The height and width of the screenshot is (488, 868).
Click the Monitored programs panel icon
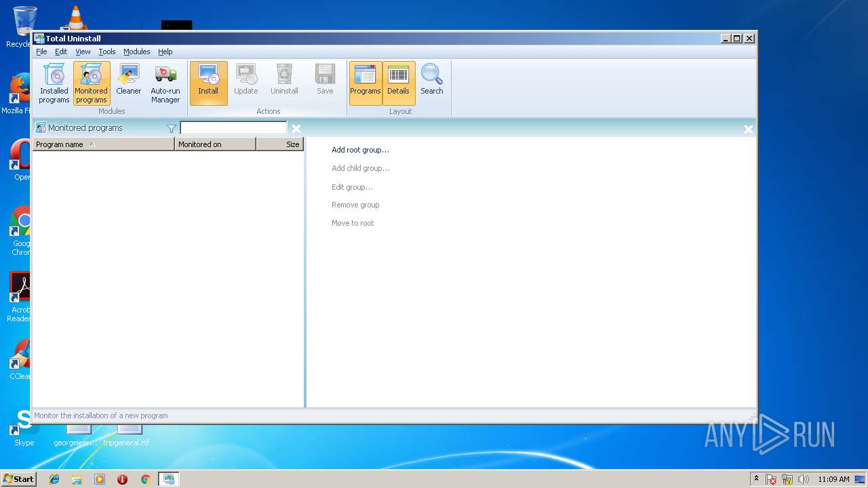click(41, 127)
